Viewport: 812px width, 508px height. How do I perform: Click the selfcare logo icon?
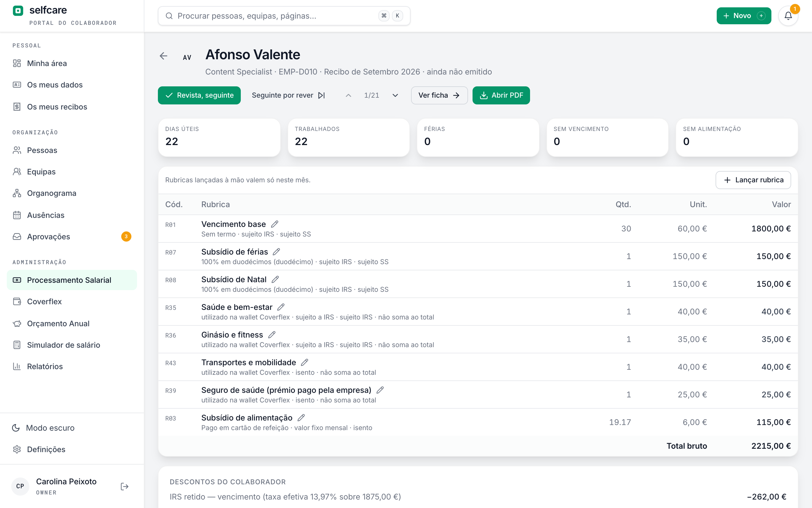18,11
